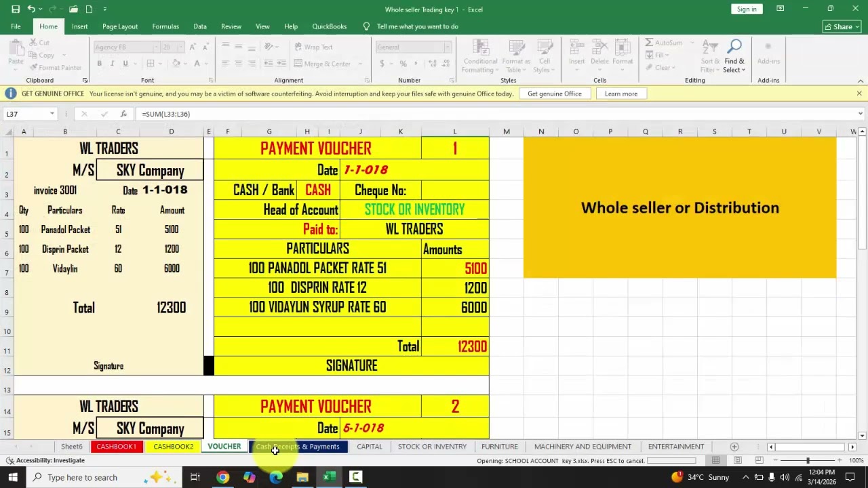Open Find & Select magnifier menu
Viewport: 868px width, 488px height.
pos(734,56)
